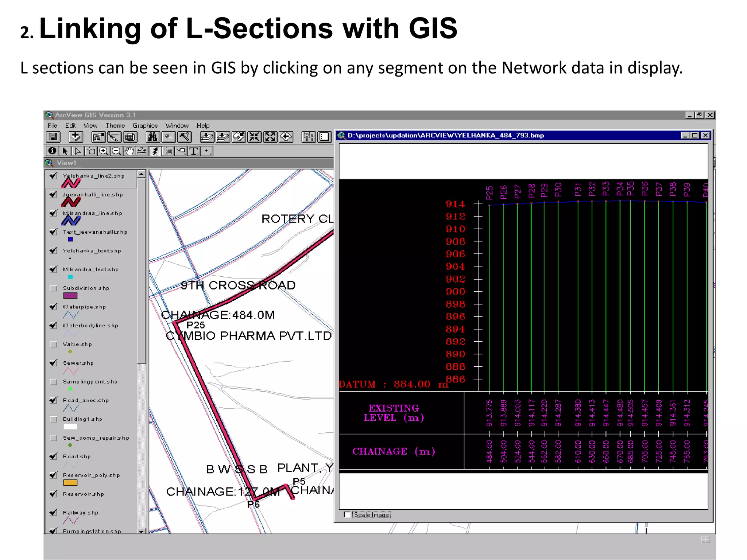Enable the Building1.shp theme checkbox

pyautogui.click(x=54, y=419)
